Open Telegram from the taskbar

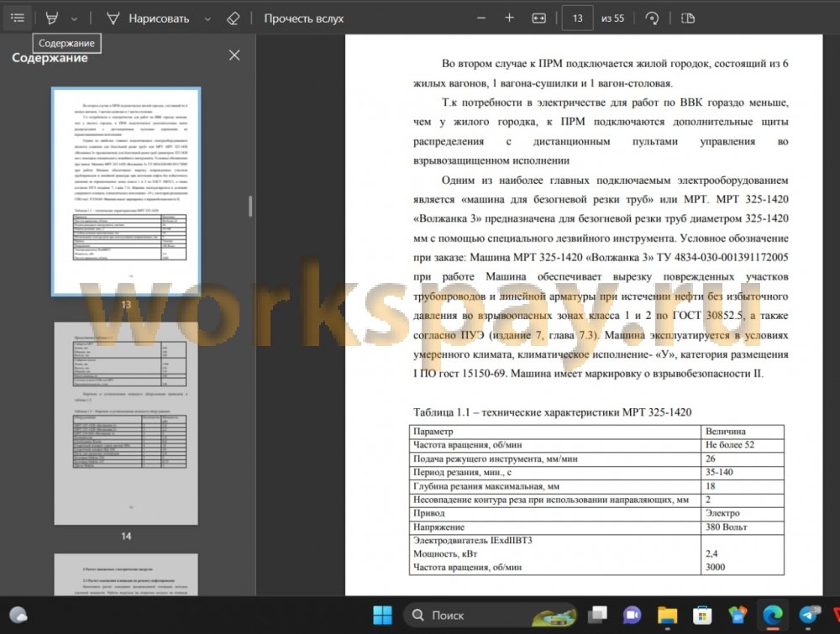808,616
